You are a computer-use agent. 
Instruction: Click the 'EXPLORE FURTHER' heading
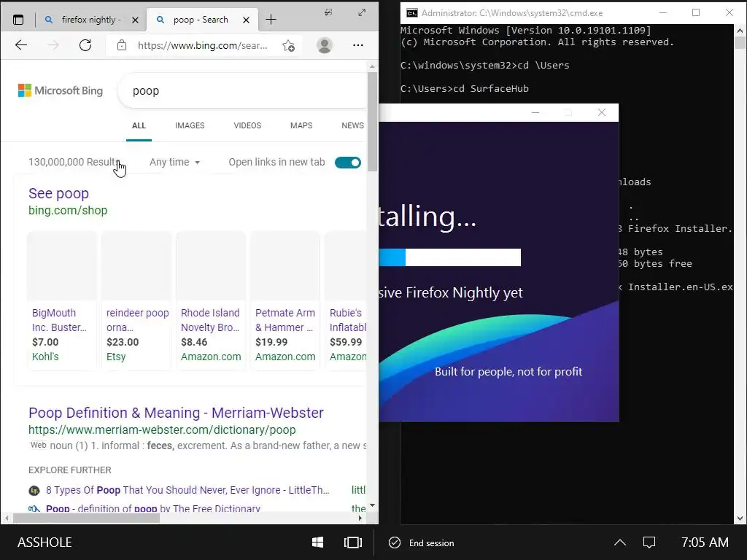69,470
